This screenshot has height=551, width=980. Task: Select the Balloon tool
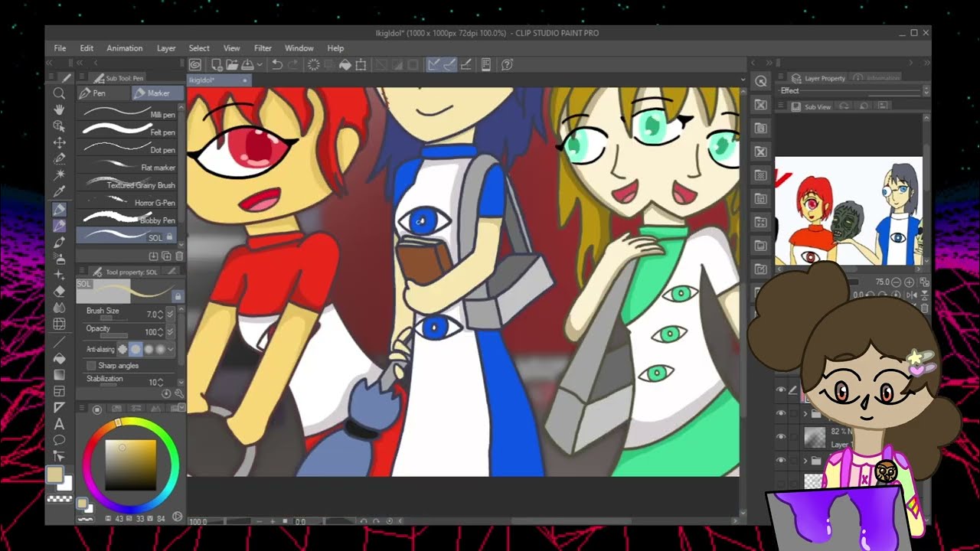[59, 440]
